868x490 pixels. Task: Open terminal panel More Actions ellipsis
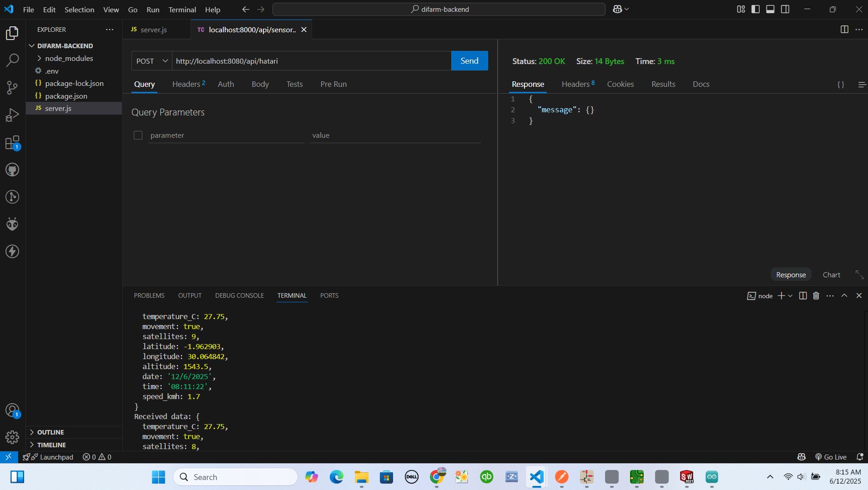click(x=830, y=296)
